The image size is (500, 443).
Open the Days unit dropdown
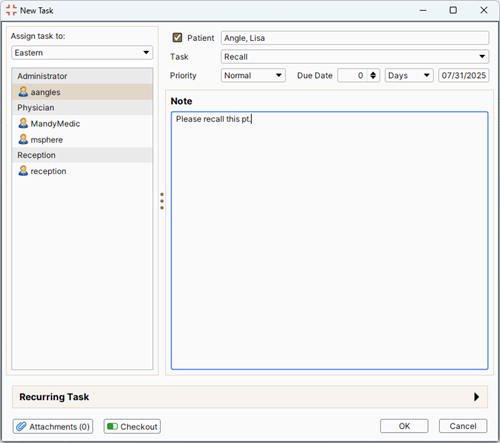pos(409,75)
